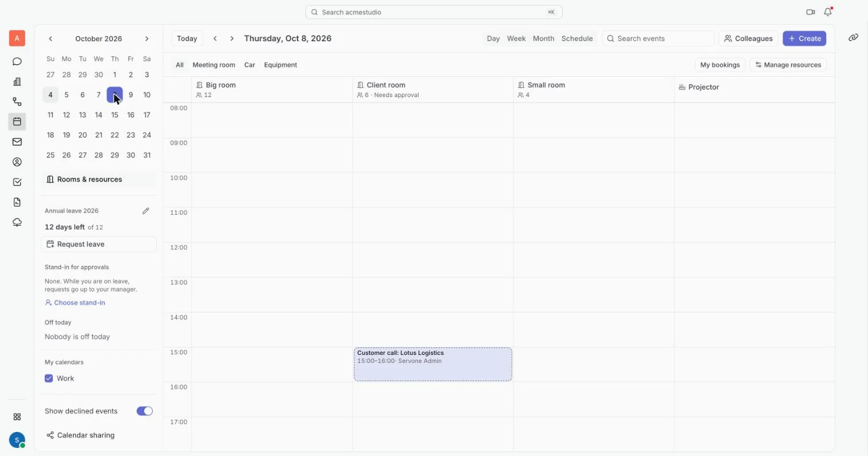The width and height of the screenshot is (868, 456).
Task: Open the tasks checkmark icon in sidebar
Action: coord(17,182)
